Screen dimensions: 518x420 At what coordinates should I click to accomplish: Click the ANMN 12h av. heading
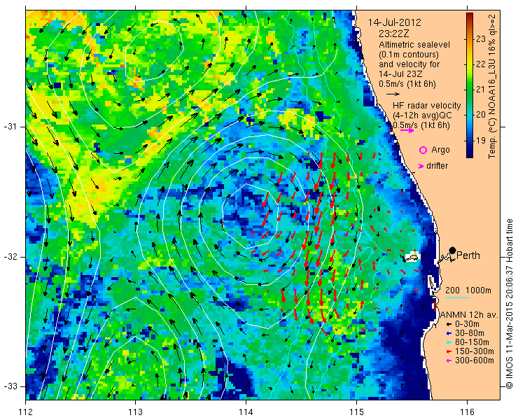469,314
